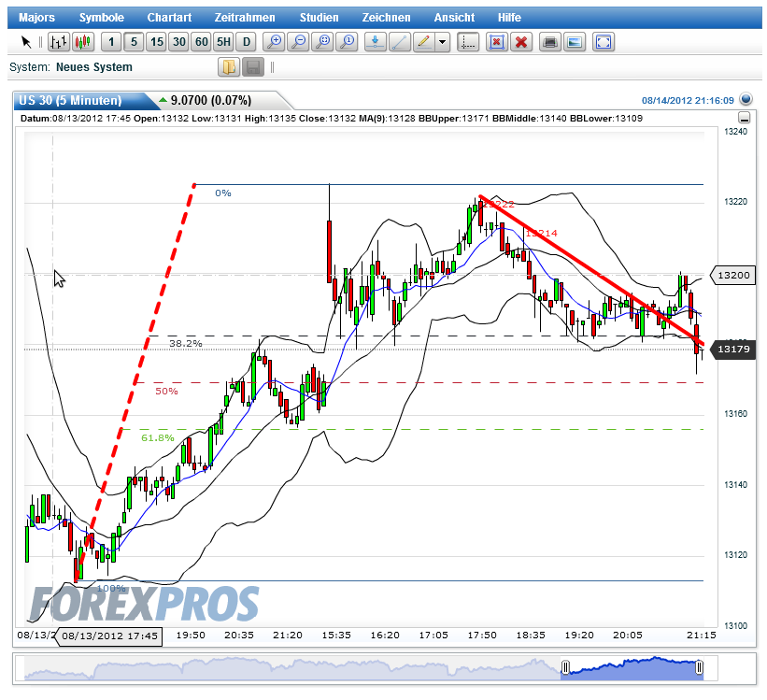Save Neues System with the disk button
This screenshot has width=767, height=700.
pyautogui.click(x=251, y=67)
